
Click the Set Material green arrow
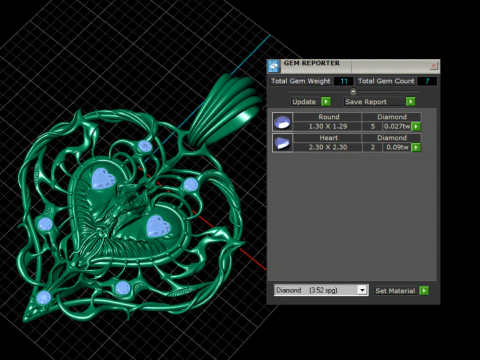tap(424, 290)
